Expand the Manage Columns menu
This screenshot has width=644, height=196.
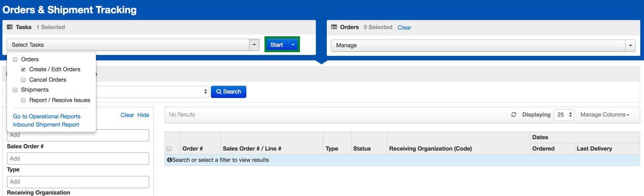(x=605, y=115)
